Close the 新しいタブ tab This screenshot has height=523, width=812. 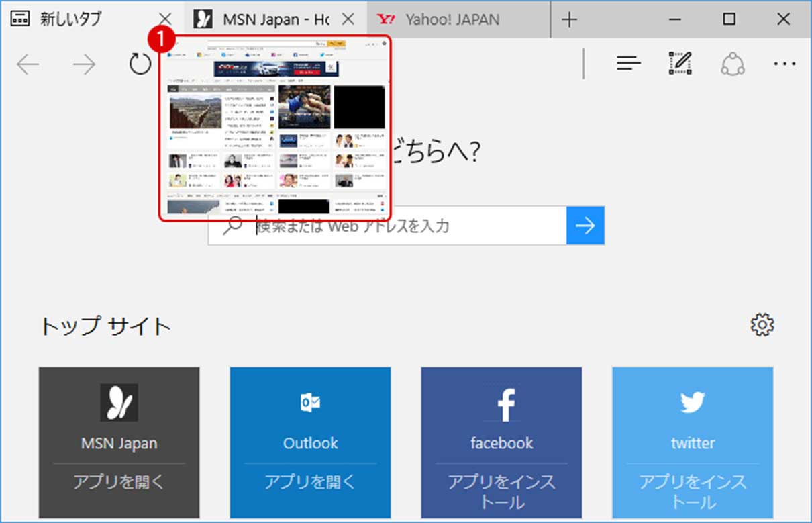coord(165,19)
